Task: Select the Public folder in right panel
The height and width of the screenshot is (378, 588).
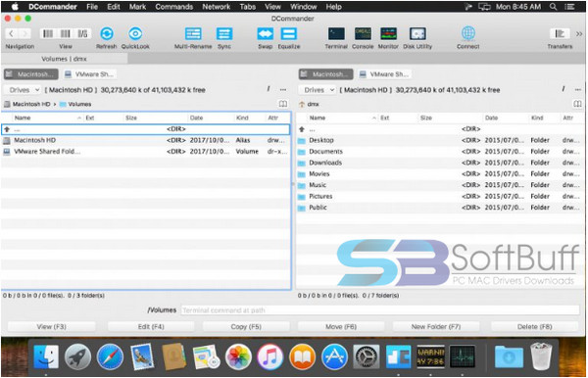Action: pyautogui.click(x=440, y=208)
